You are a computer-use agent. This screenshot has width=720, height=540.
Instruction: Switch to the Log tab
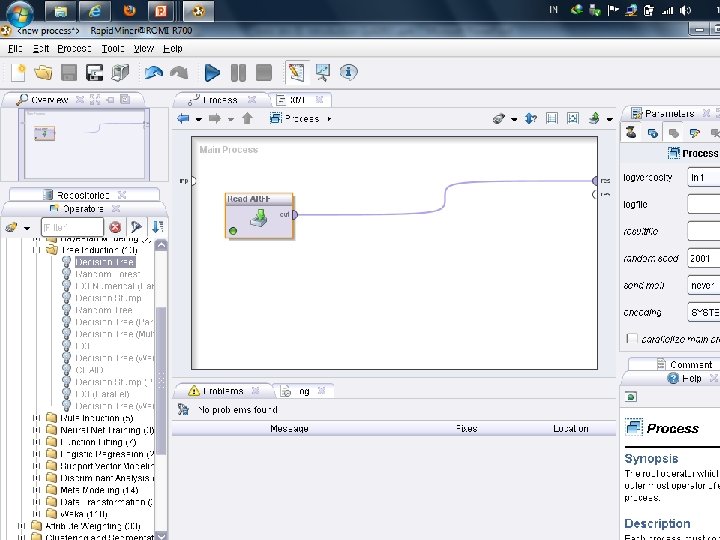pos(304,391)
